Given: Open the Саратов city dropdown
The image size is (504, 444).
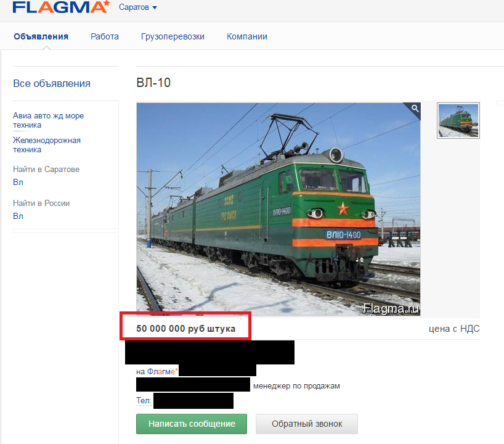Looking at the screenshot, I should click(x=138, y=7).
